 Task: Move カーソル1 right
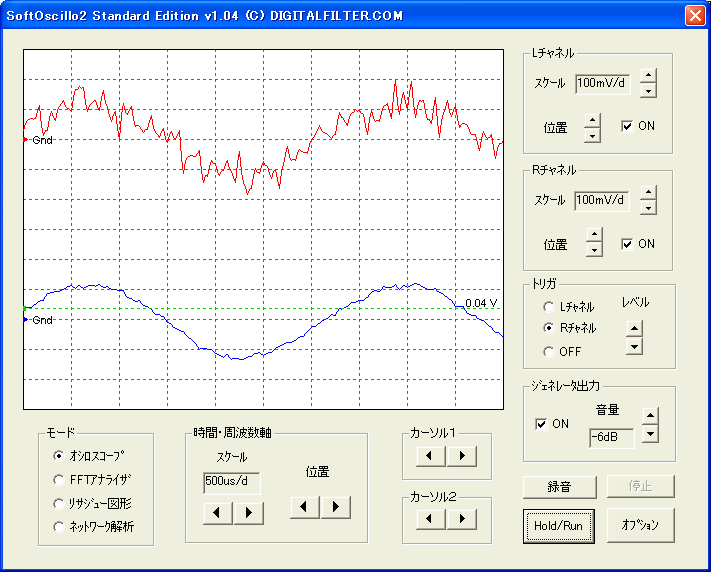tap(462, 456)
